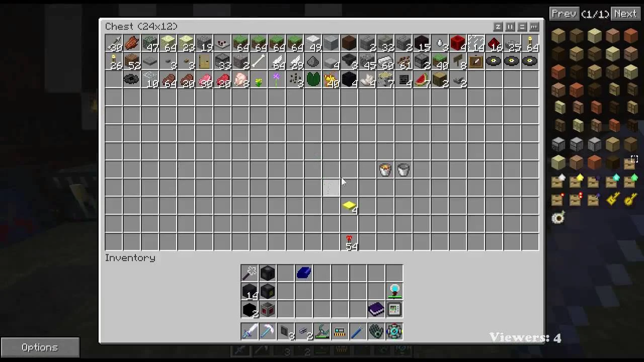644x362 pixels.
Task: Go to the previous item list page
Action: point(563,14)
